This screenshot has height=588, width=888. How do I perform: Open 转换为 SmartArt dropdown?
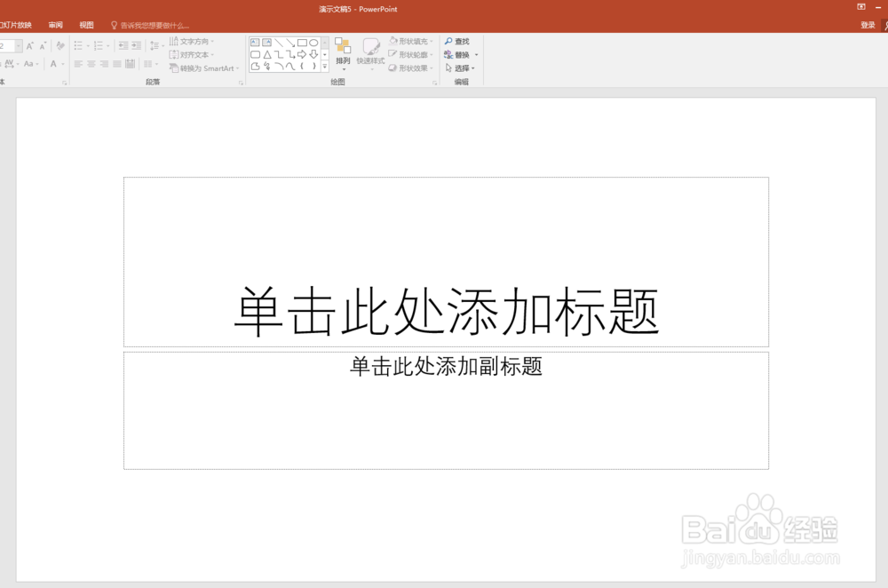204,68
